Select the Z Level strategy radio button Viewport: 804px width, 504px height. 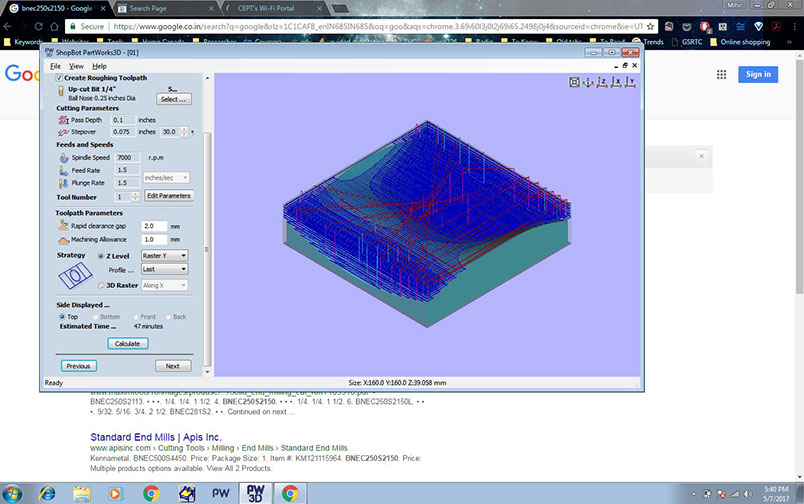coord(101,256)
